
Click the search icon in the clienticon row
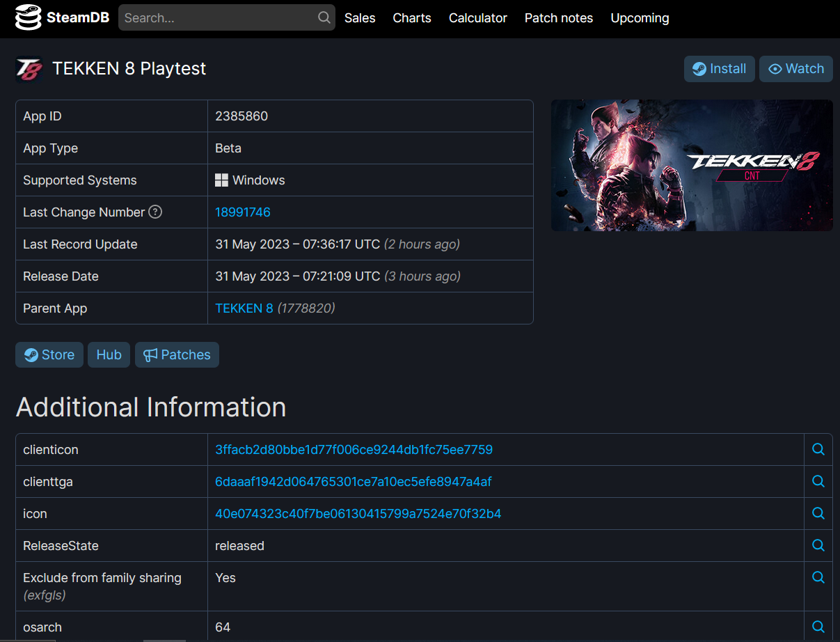tap(818, 450)
